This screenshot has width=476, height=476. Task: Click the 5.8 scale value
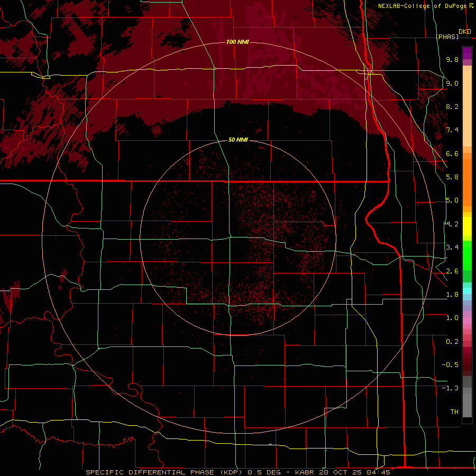452,177
